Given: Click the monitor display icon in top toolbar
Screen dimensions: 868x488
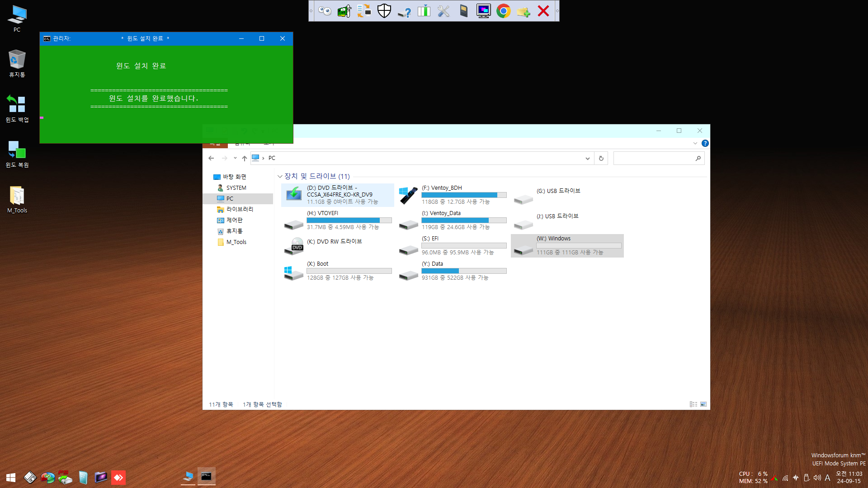Looking at the screenshot, I should pos(484,11).
